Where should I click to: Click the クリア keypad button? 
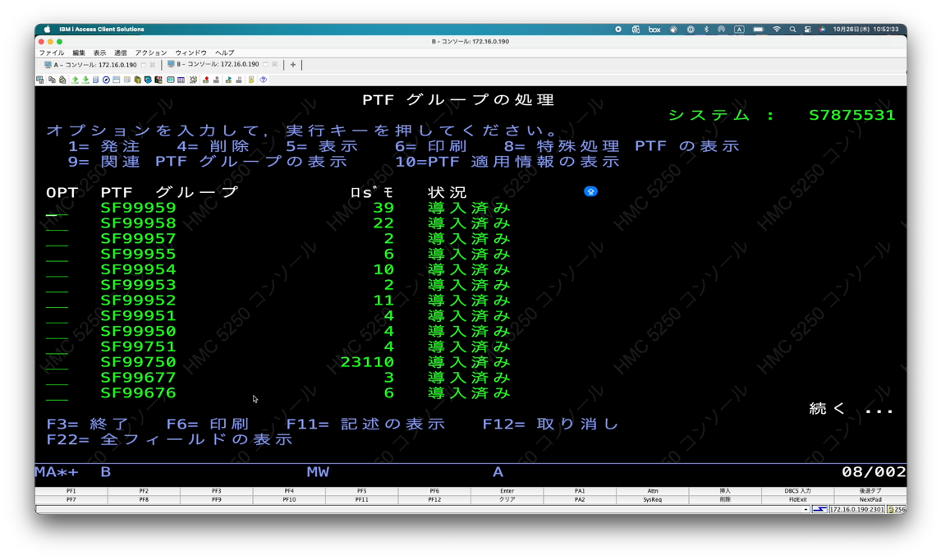click(507, 499)
